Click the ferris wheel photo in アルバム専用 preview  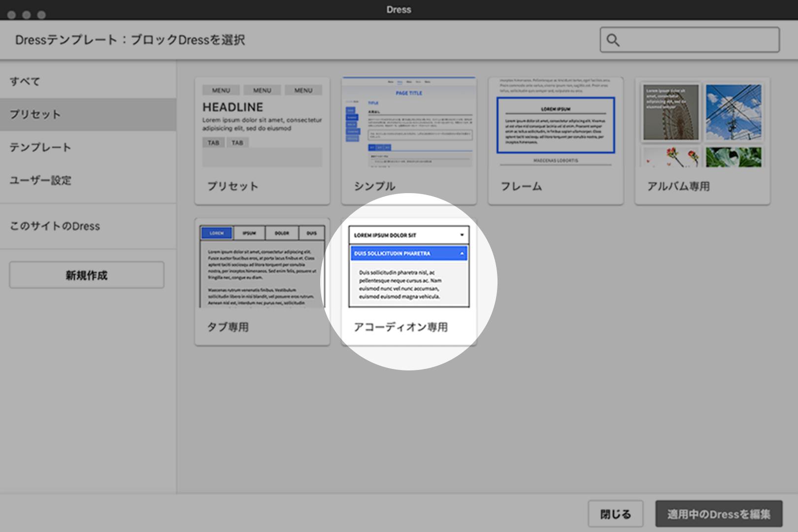670,112
